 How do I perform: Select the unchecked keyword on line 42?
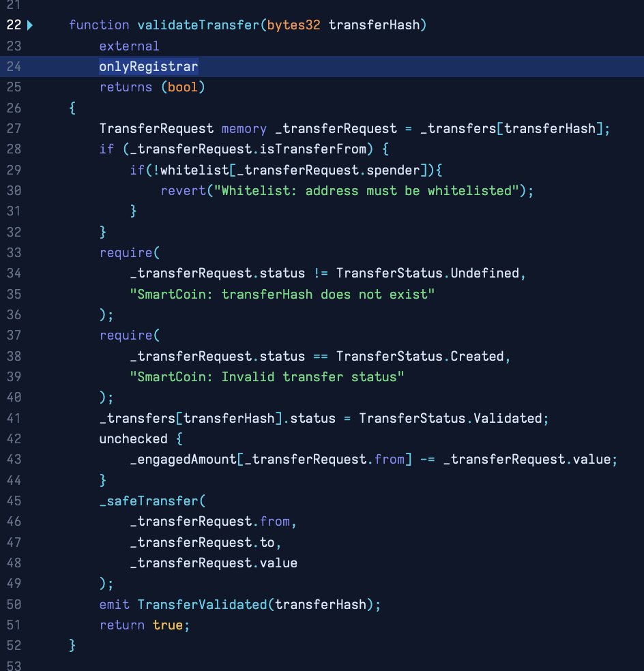tap(134, 438)
